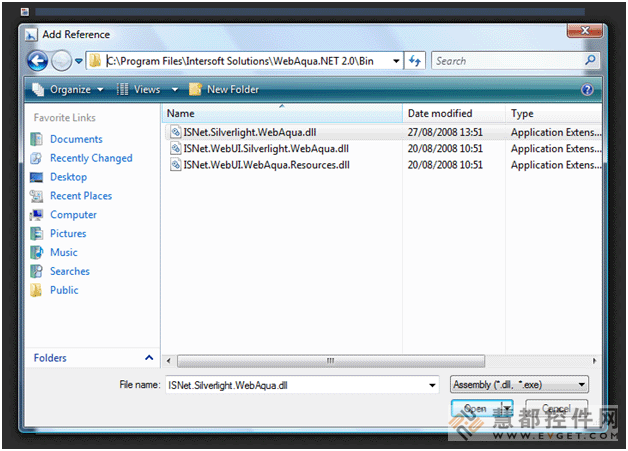This screenshot has width=628, height=451.
Task: Click the scrollbar left arrow
Action: tap(169, 360)
